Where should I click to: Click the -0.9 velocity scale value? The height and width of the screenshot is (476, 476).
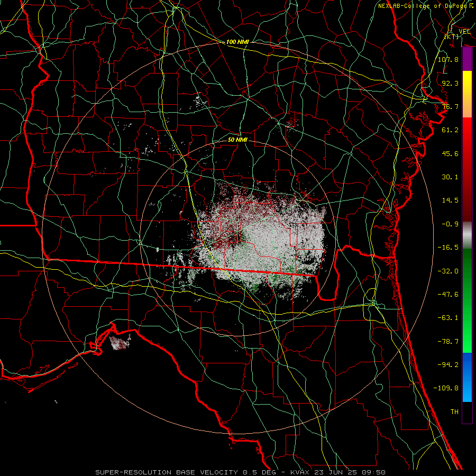[450, 224]
